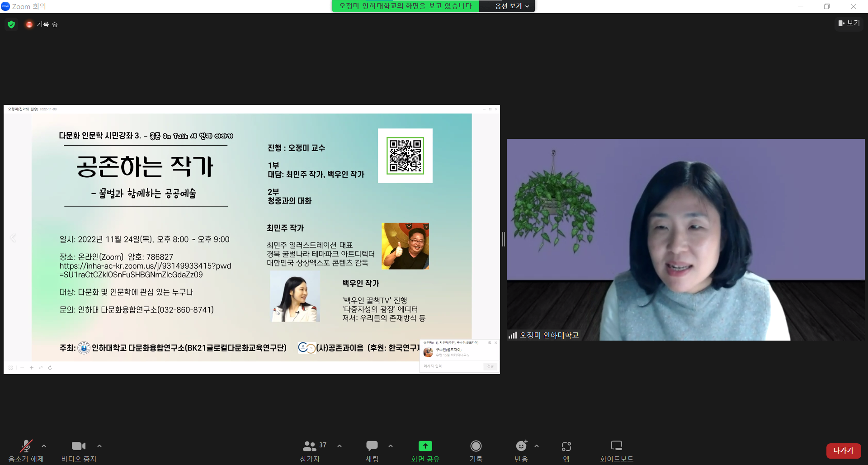This screenshot has height=465, width=868.
Task: Click 백우인 작가 portrait photo
Action: 295,296
